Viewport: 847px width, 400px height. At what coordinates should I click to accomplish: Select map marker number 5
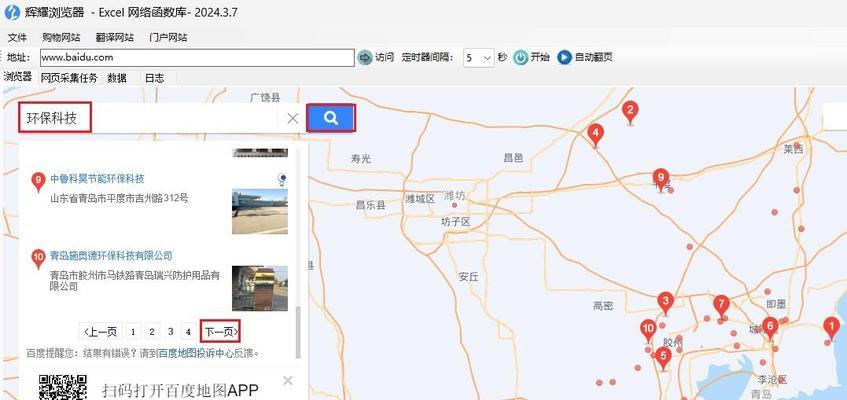coord(664,358)
